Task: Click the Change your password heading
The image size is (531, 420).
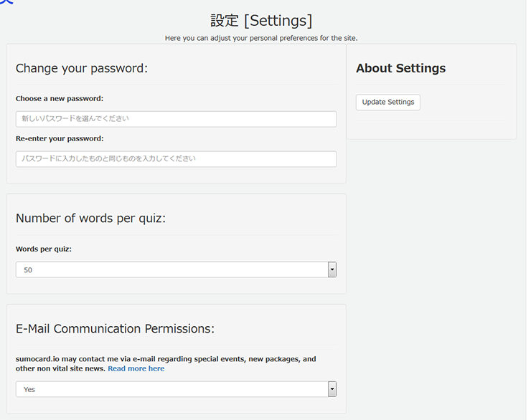Action: [82, 69]
